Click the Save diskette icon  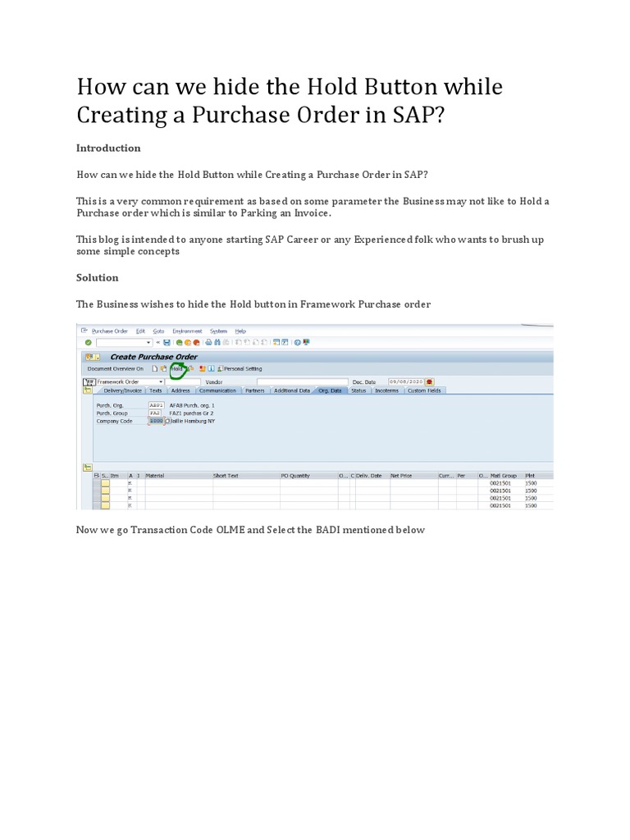pyautogui.click(x=167, y=342)
